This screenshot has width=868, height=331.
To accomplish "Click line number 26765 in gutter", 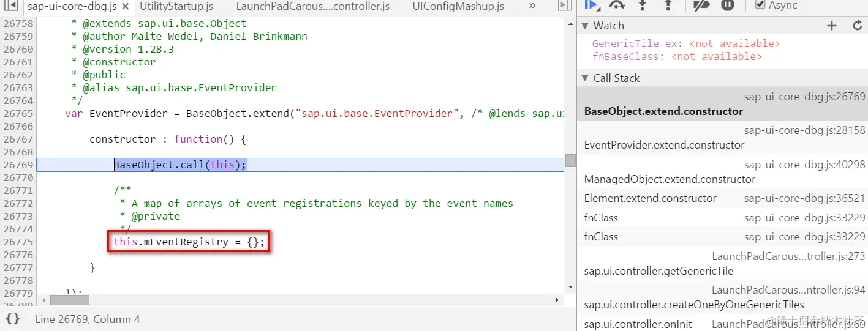I will tap(18, 113).
